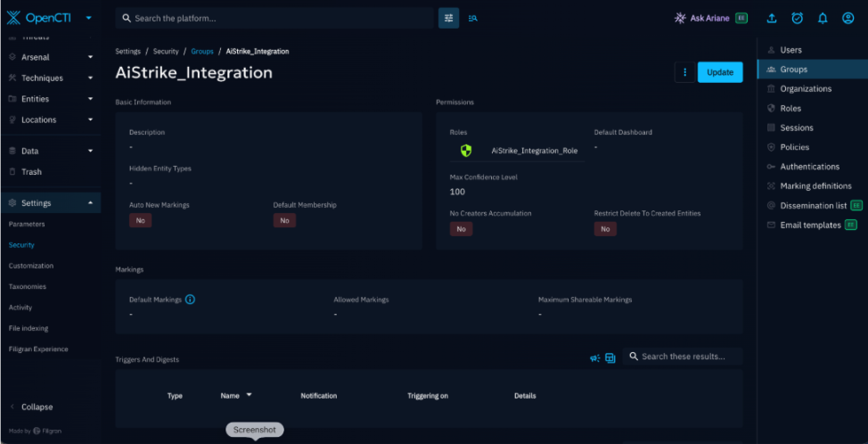Click the Arsenal sidebar icon
Image resolution: width=868 pixels, height=444 pixels.
[12, 58]
